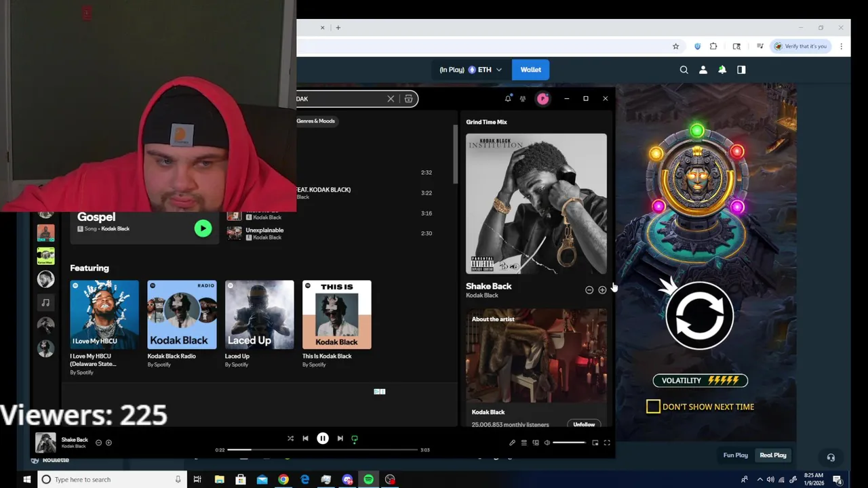Open File Explorer from the taskbar
This screenshot has width=868, height=488.
click(x=219, y=479)
